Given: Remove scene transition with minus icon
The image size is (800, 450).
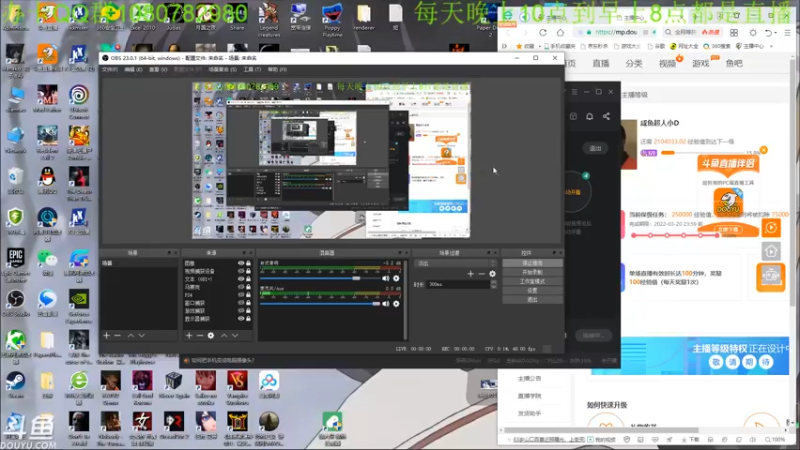Looking at the screenshot, I should 481,274.
